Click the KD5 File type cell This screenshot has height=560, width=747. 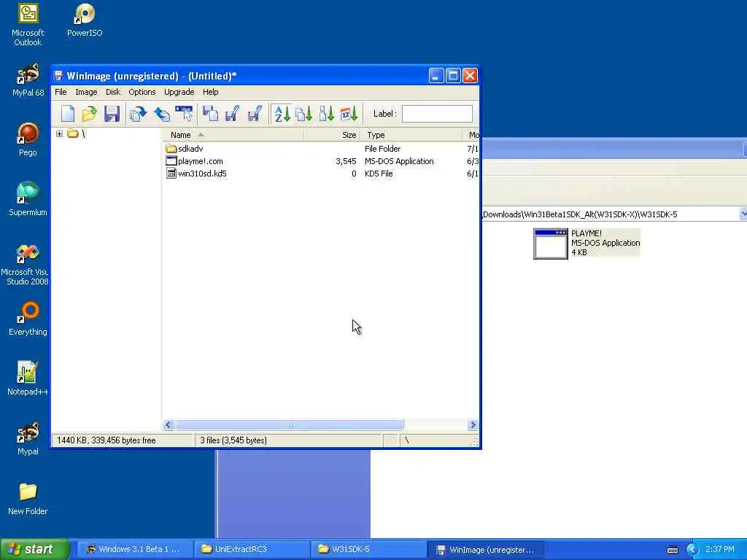[x=379, y=174]
